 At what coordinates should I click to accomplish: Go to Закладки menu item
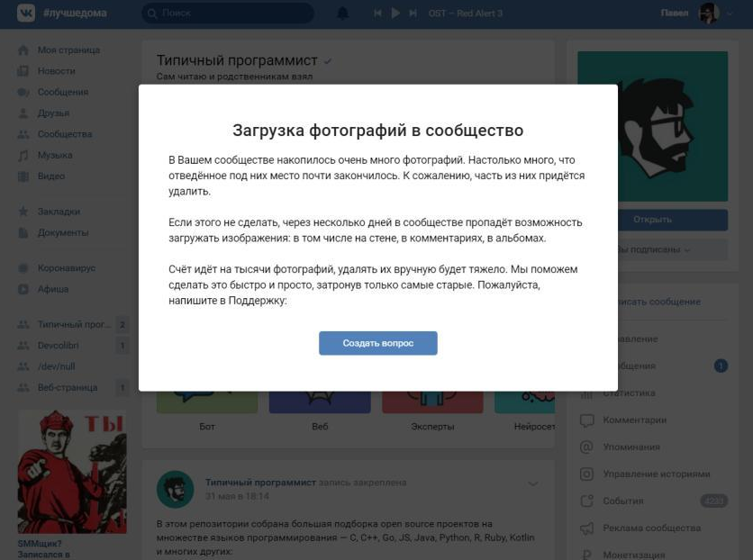[x=59, y=212]
